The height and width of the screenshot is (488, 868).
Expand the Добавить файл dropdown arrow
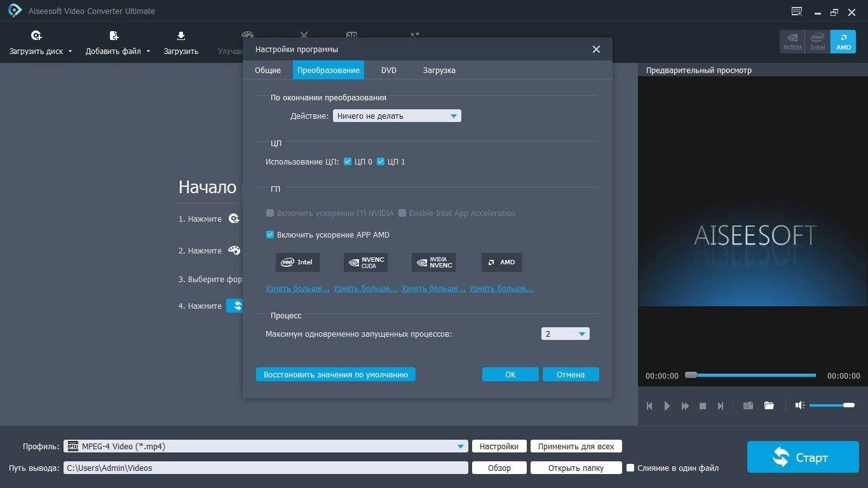tap(148, 51)
